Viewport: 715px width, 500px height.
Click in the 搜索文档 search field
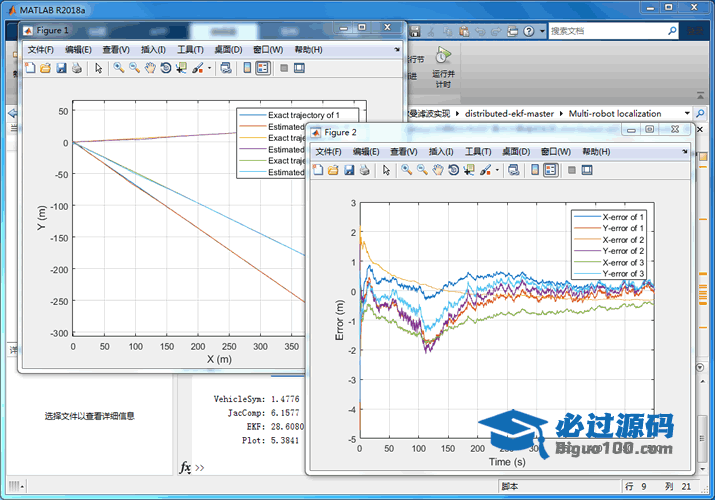coord(607,31)
